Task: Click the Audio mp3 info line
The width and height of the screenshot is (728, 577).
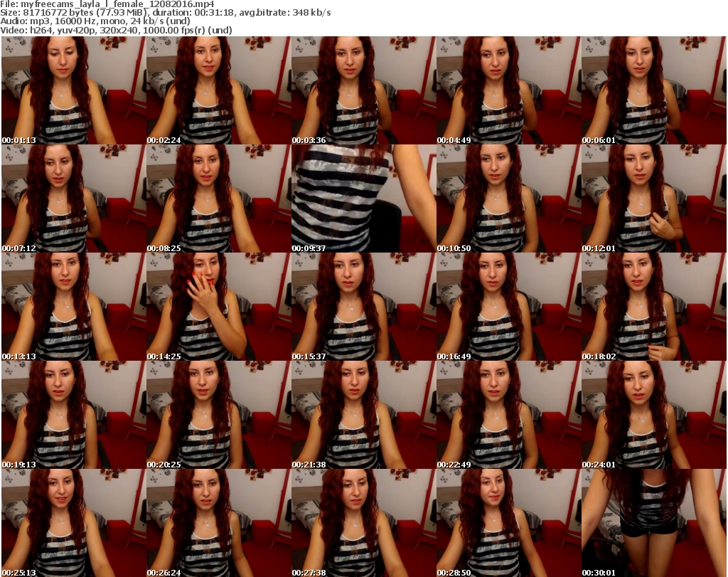Action: (95, 21)
